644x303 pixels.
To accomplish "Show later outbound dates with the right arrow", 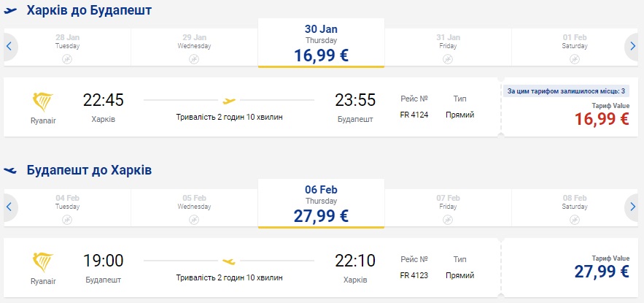I will [633, 47].
